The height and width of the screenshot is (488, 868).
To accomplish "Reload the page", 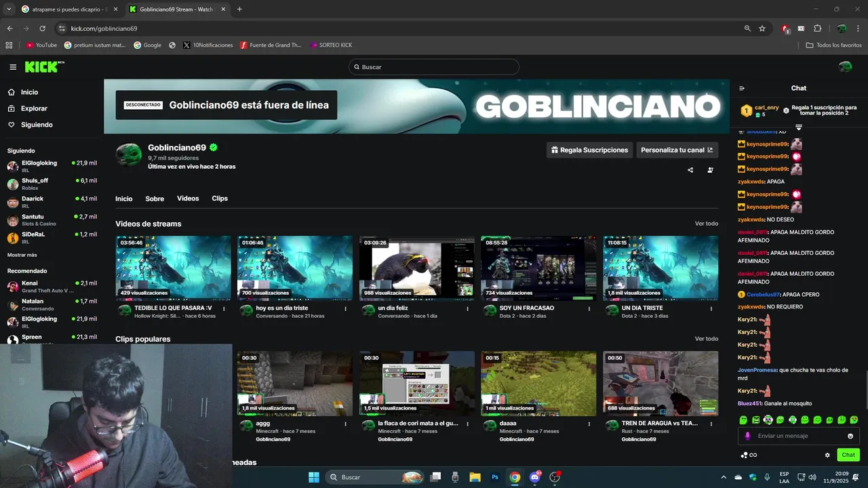I will tap(42, 28).
